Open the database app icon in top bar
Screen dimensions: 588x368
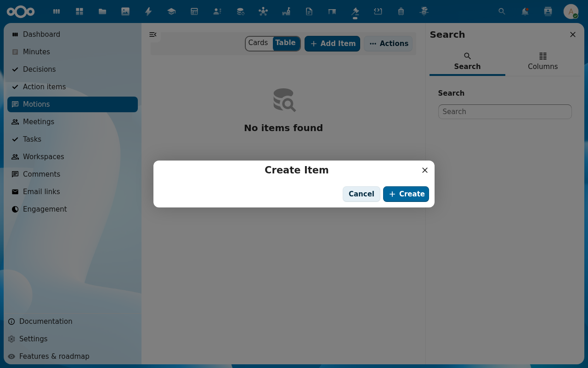click(x=240, y=11)
